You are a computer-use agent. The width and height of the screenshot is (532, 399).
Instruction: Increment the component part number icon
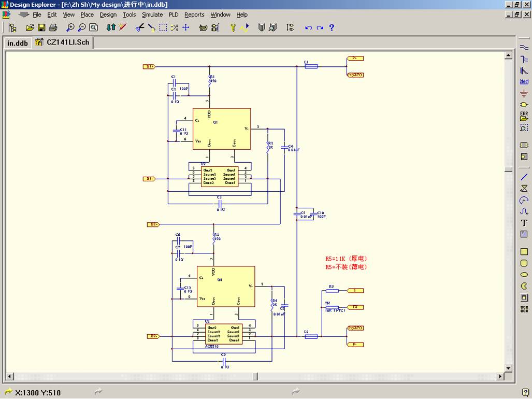tap(290, 27)
